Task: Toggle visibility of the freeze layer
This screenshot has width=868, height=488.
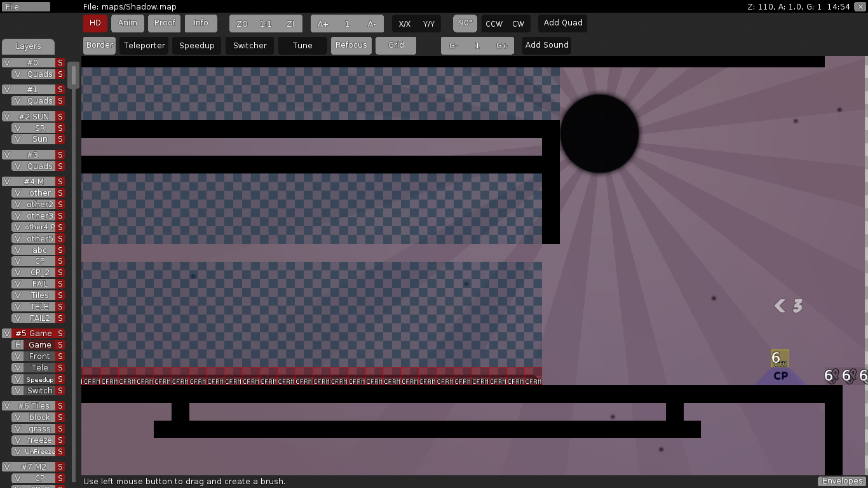Action: 17,440
